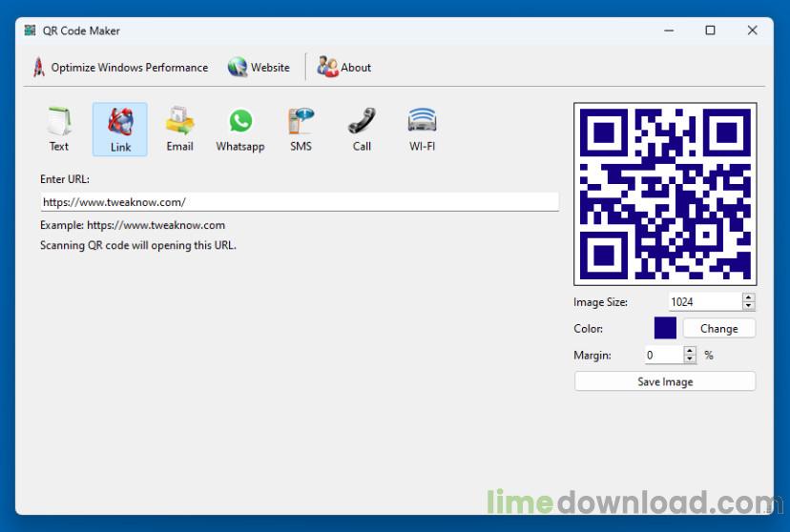The width and height of the screenshot is (790, 532).
Task: Open Optimize Windows Performance
Action: pyautogui.click(x=120, y=68)
